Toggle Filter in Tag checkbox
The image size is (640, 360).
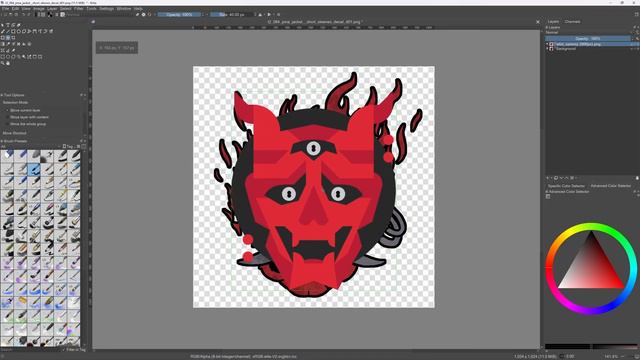tap(75, 350)
